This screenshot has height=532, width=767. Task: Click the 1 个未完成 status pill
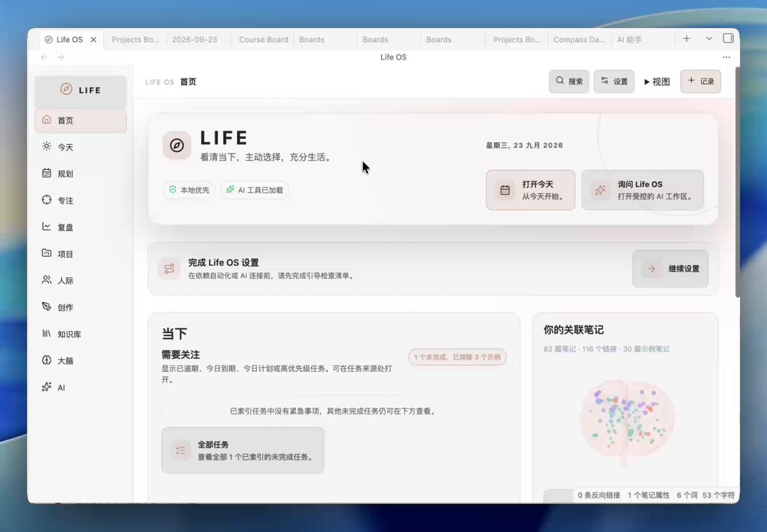458,357
